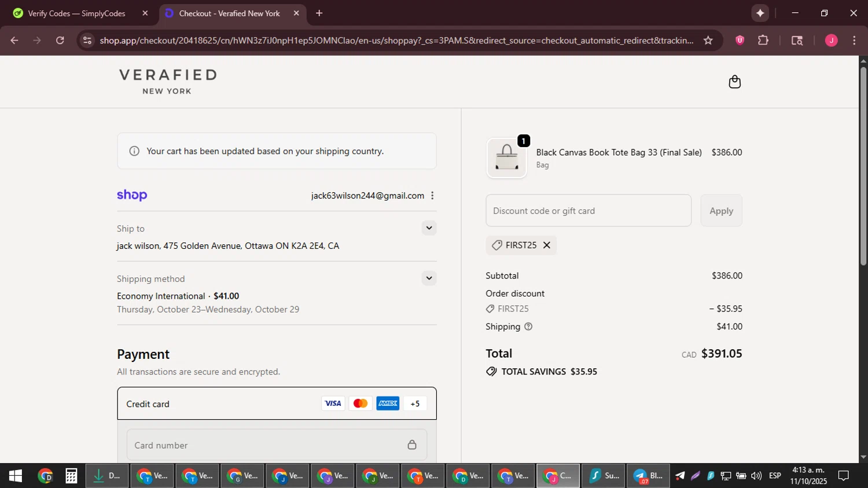Open the Extensions puzzle icon

763,40
